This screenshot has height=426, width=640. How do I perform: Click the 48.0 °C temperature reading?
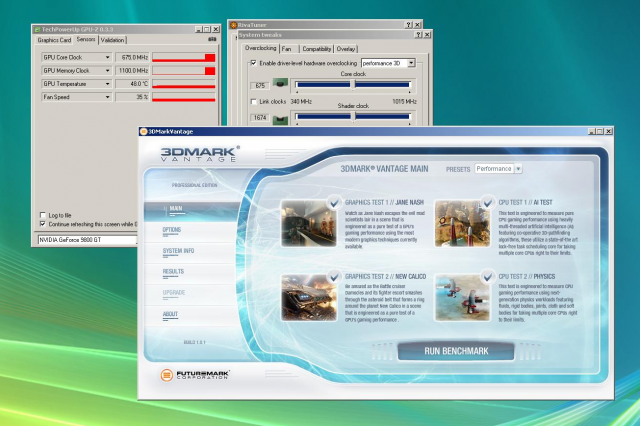pyautogui.click(x=132, y=84)
